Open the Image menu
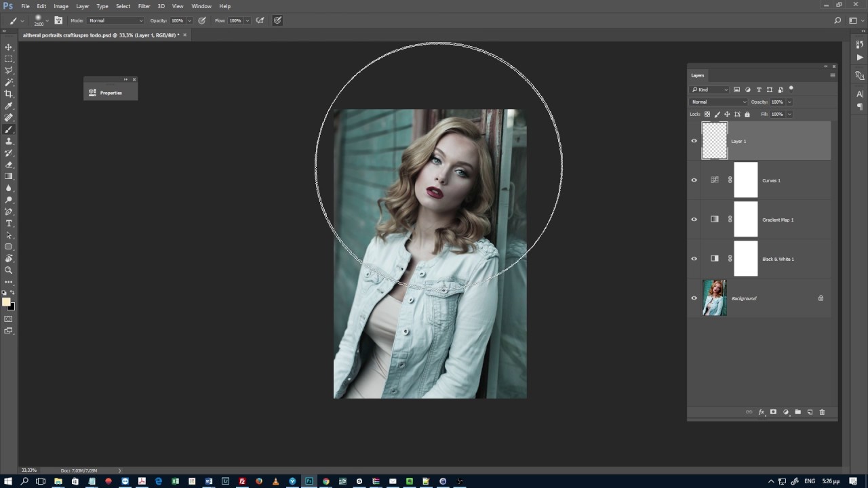The image size is (868, 488). coord(61,6)
